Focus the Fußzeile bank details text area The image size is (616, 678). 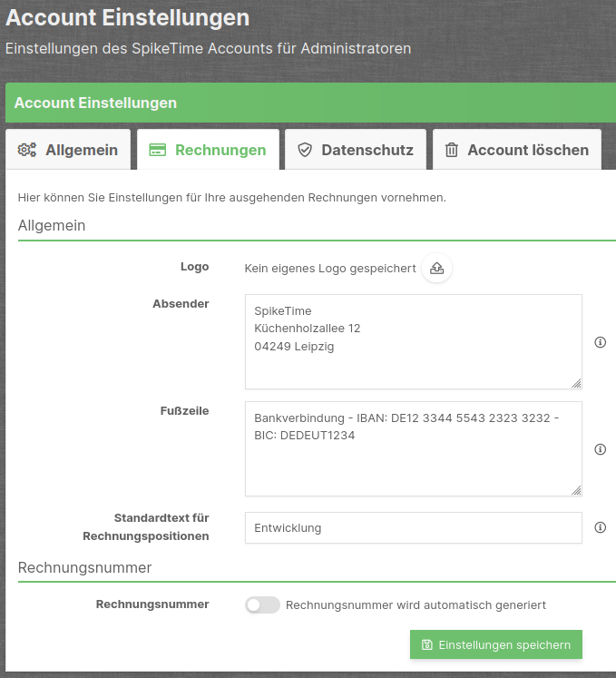413,448
